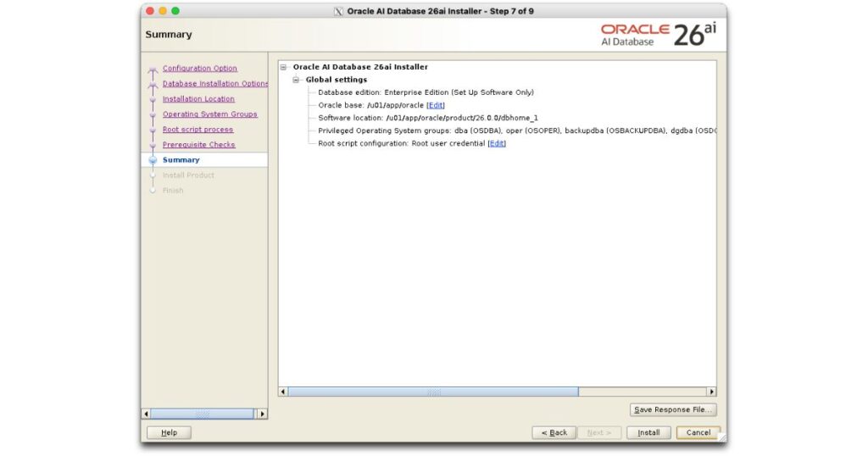
Task: Select the Software location row
Action: (428, 118)
